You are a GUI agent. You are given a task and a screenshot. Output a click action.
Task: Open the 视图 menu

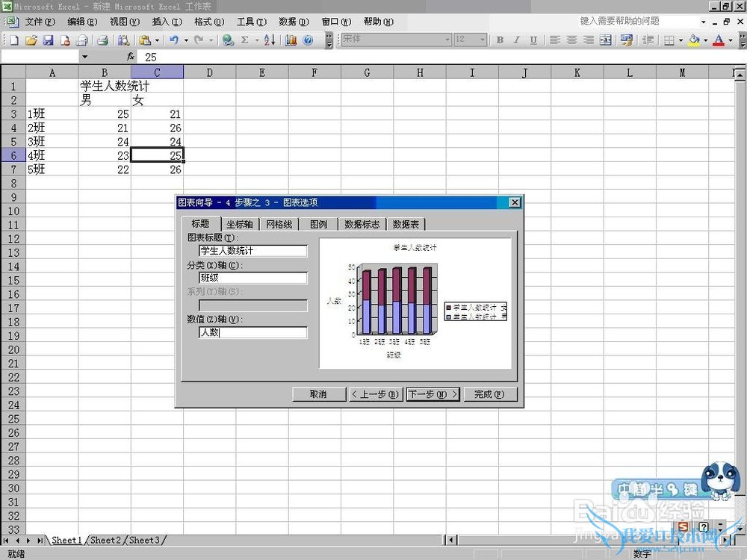(124, 22)
